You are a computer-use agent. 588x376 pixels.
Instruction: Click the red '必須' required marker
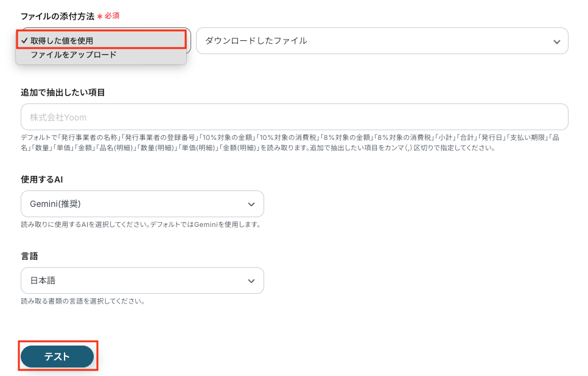pyautogui.click(x=112, y=16)
